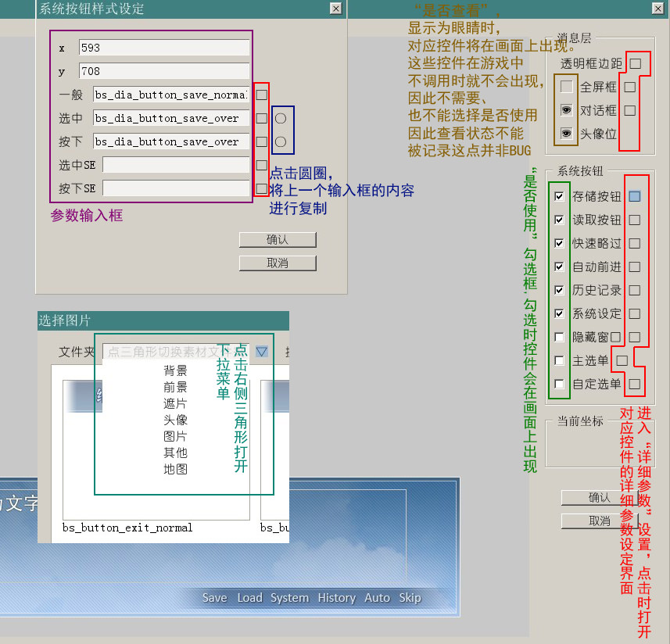Open 透明框边距 detail settings box
The width and height of the screenshot is (670, 644).
[636, 63]
